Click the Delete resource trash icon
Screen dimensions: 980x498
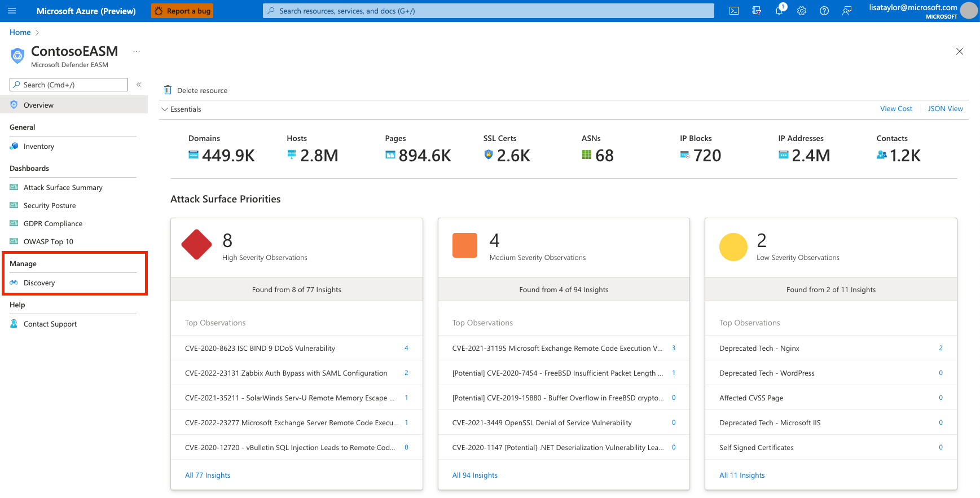pos(168,90)
